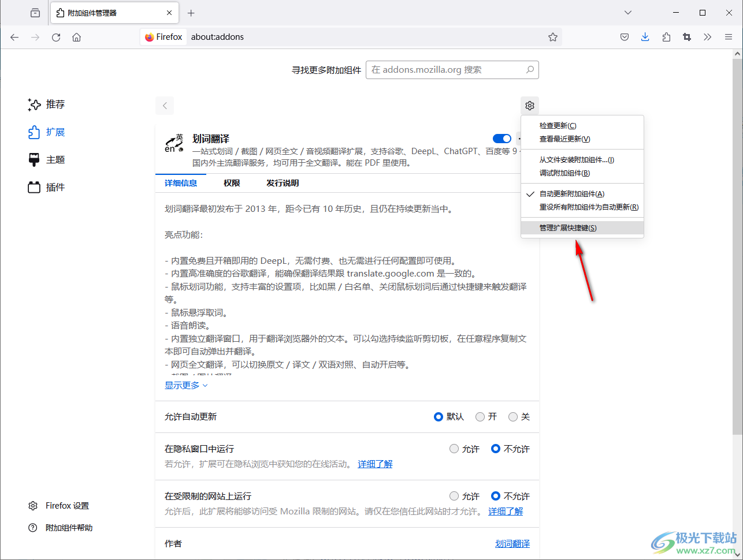
Task: Open the Firefox application hamburger menu
Action: 729,37
